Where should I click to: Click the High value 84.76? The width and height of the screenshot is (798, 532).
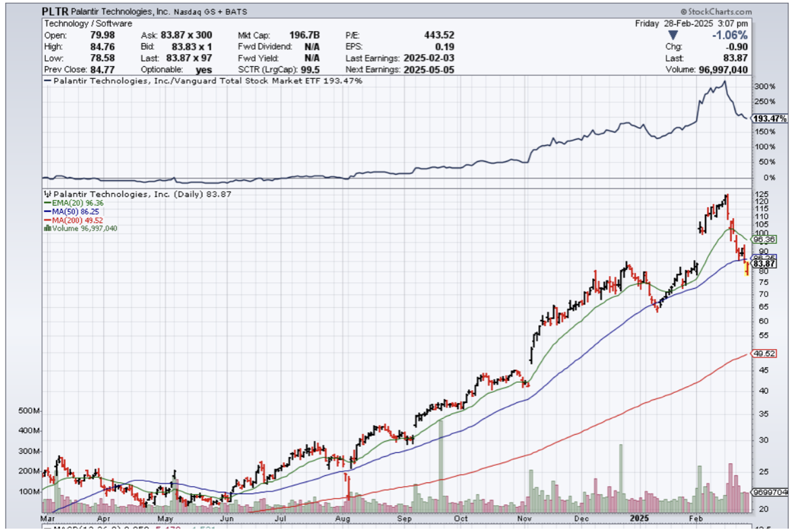pyautogui.click(x=103, y=47)
